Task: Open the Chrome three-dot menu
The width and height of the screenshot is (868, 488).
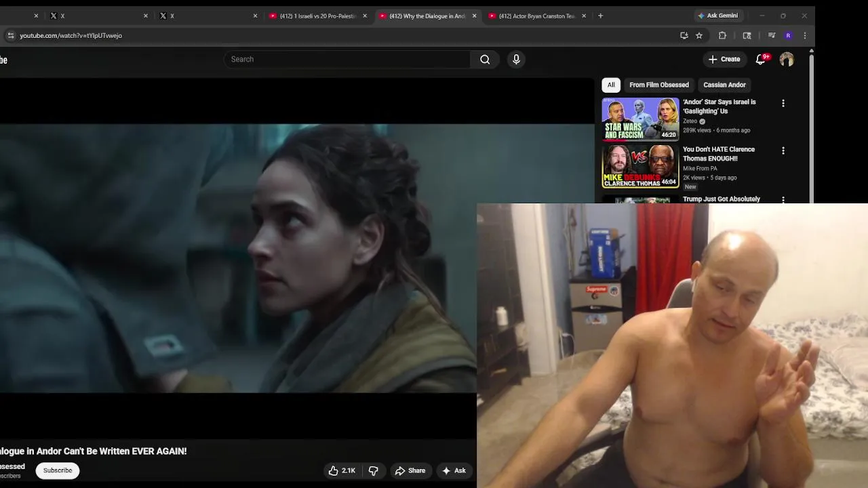Action: [x=805, y=35]
